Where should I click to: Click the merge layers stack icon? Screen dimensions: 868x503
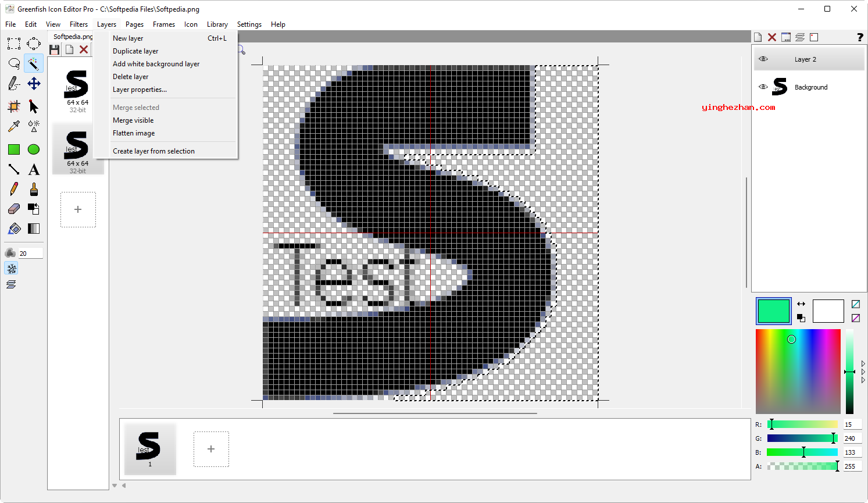(800, 37)
